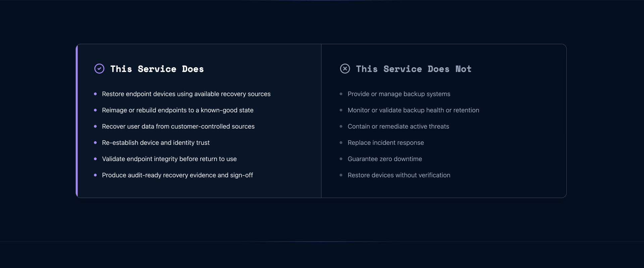Click "Provide or manage backup systems"
Viewport: 644px width, 268px height.
pyautogui.click(x=398, y=94)
